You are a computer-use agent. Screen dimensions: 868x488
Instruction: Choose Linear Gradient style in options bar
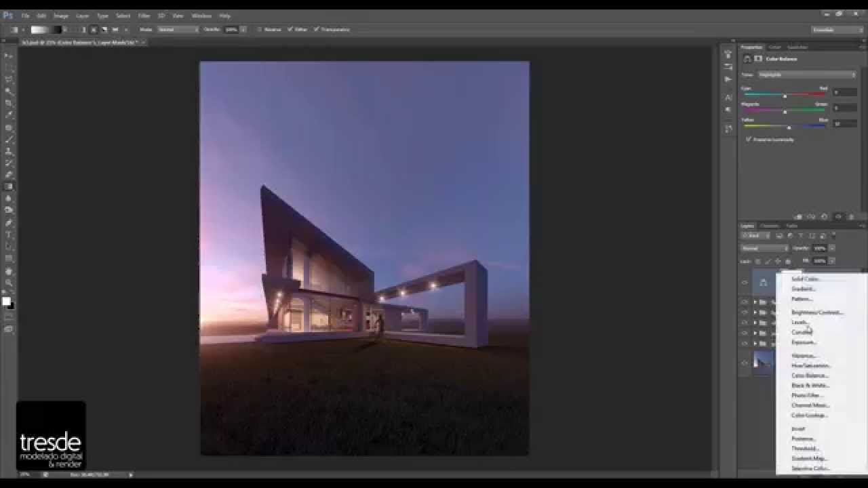pyautogui.click(x=84, y=30)
